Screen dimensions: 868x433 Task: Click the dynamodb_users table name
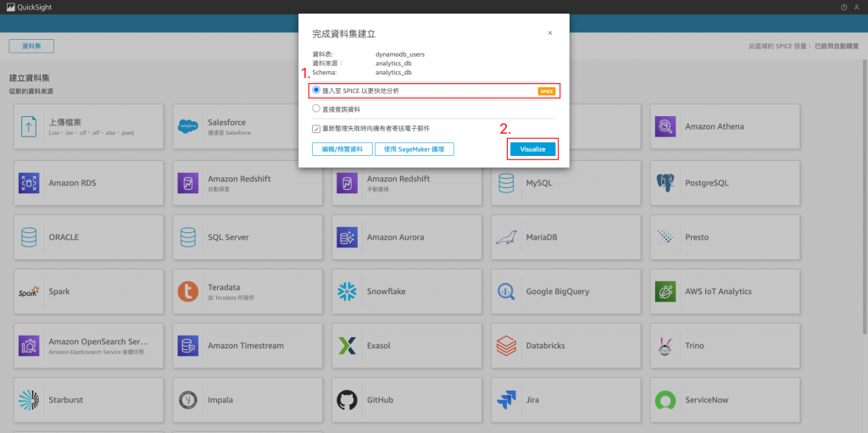click(400, 54)
